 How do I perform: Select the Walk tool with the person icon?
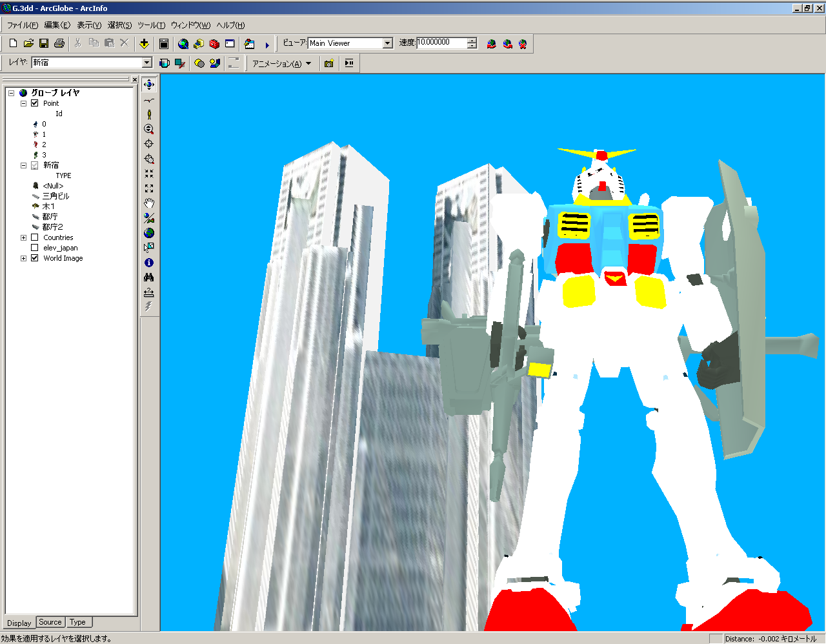coord(149,114)
